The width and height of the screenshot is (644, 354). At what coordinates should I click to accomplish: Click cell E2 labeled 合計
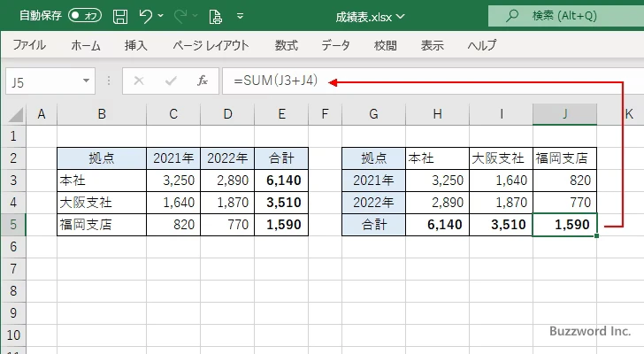(x=281, y=158)
